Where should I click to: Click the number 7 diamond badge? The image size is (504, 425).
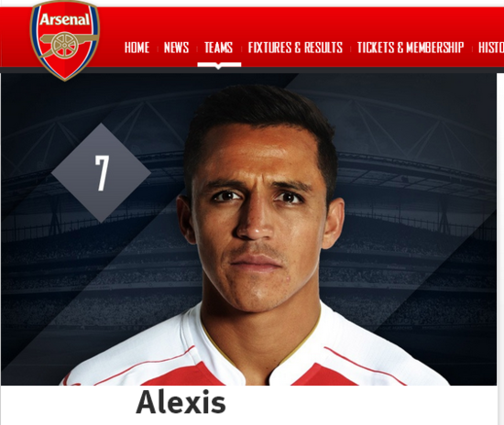[x=101, y=173]
